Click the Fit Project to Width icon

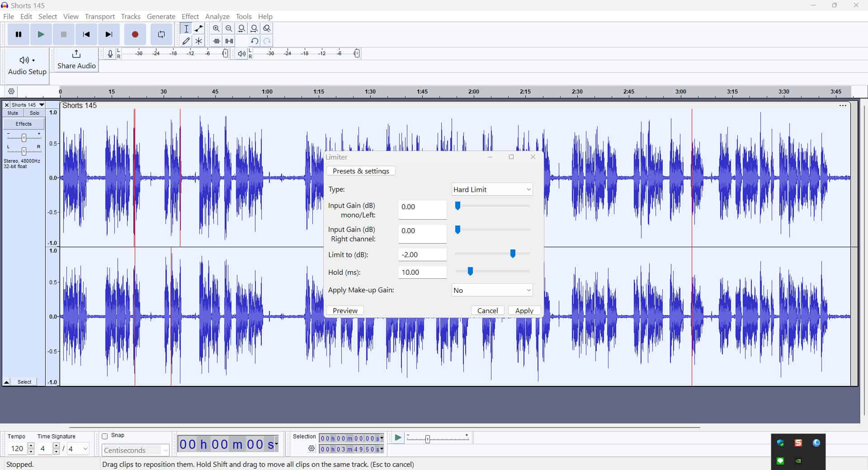pos(255,28)
